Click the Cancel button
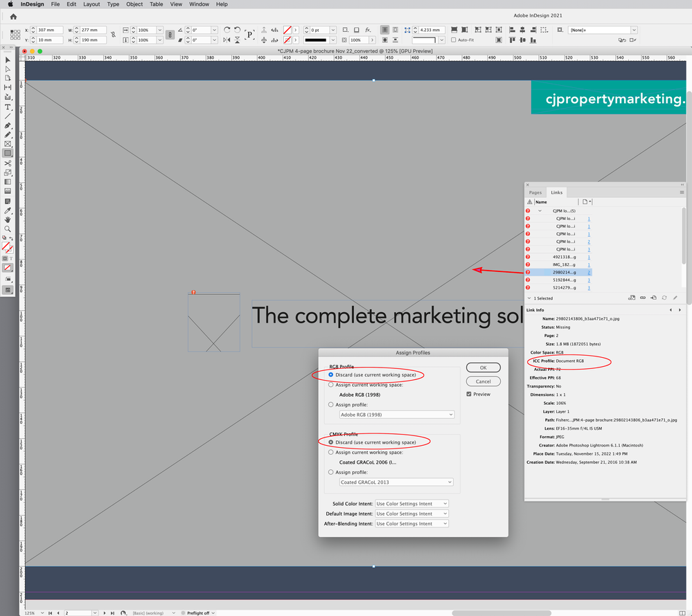The height and width of the screenshot is (616, 692). 483,381
